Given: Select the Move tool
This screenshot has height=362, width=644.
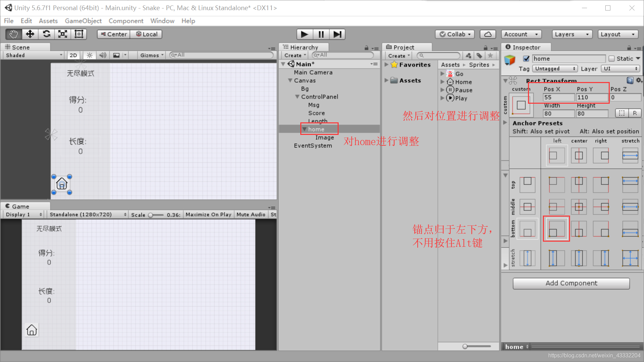Looking at the screenshot, I should [x=30, y=34].
